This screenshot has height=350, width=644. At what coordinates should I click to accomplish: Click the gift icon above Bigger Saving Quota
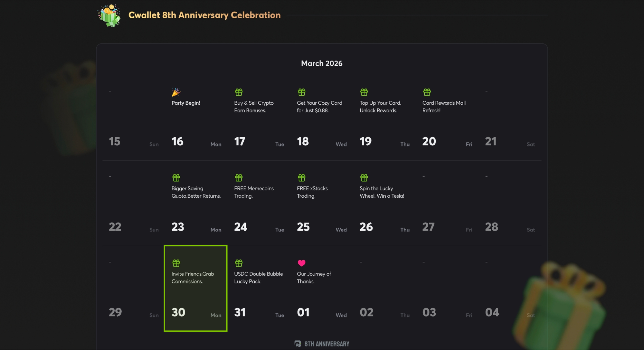(x=176, y=178)
